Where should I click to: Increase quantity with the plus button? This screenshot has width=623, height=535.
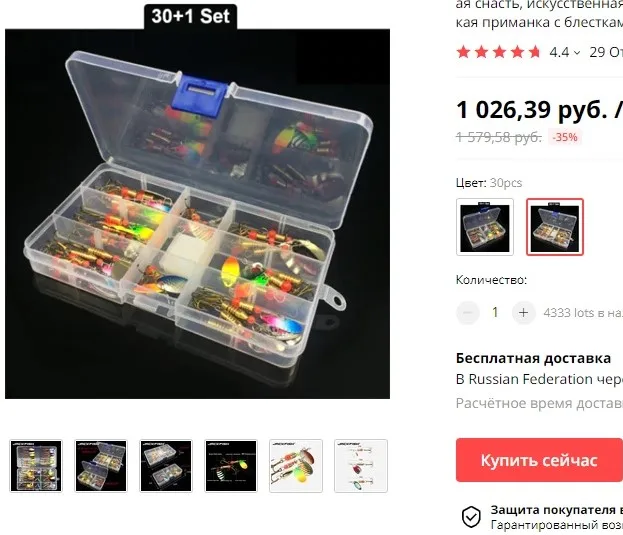[x=523, y=313]
